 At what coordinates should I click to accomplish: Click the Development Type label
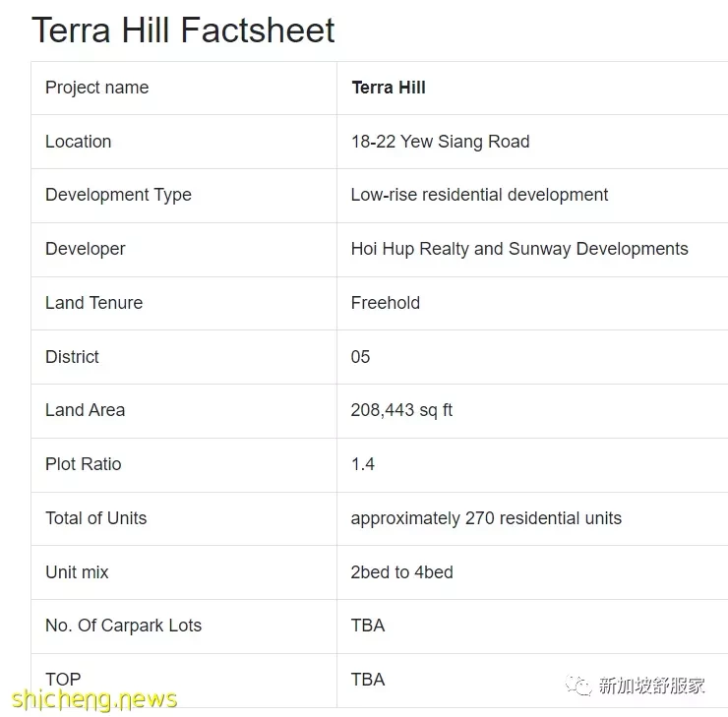[x=118, y=195]
